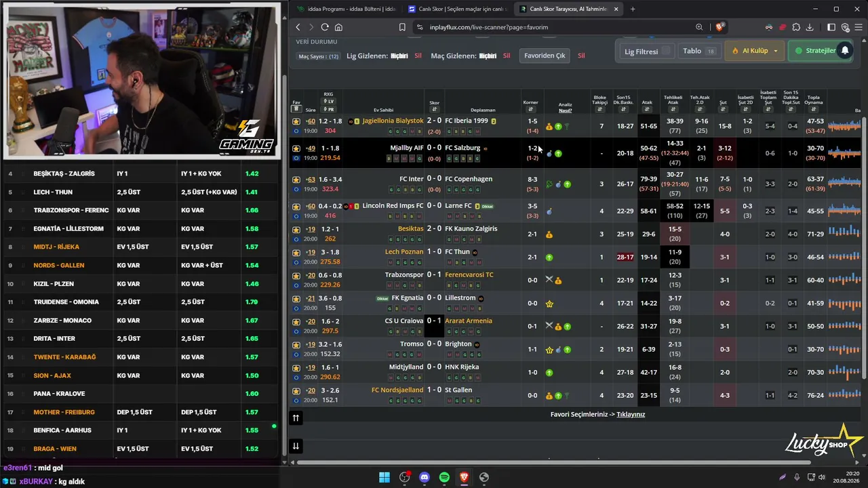Toggle the Lig Filtresi checkbox
Screen dimensions: 868x488
(x=667, y=51)
